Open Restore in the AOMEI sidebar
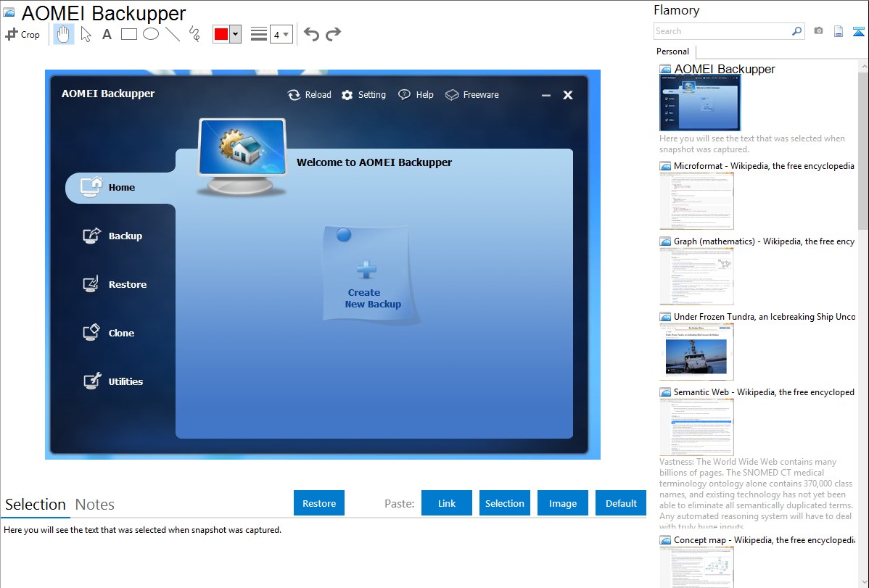Viewport: 869px width, 588px height. (115, 284)
